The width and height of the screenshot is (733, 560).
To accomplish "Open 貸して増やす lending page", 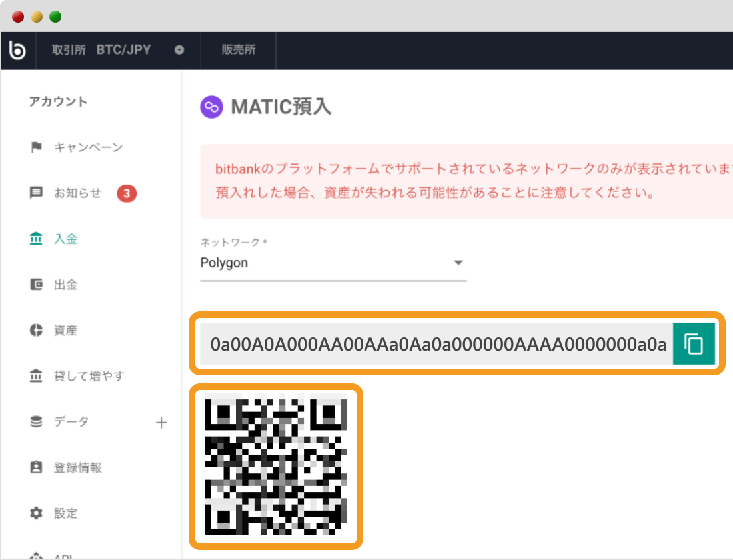I will tap(89, 376).
